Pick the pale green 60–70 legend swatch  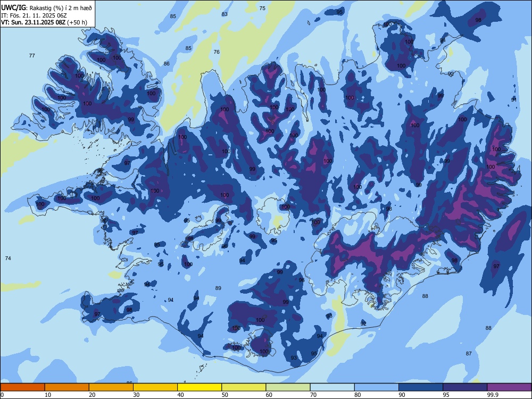pyautogui.click(x=288, y=387)
